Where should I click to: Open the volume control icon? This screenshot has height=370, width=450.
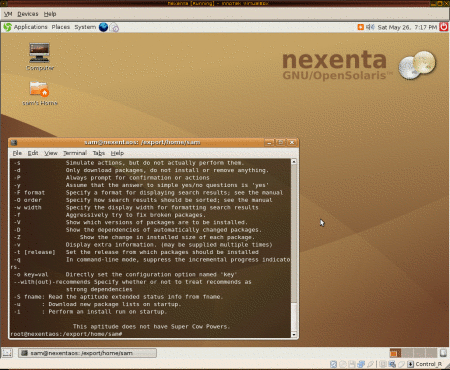coord(370,27)
